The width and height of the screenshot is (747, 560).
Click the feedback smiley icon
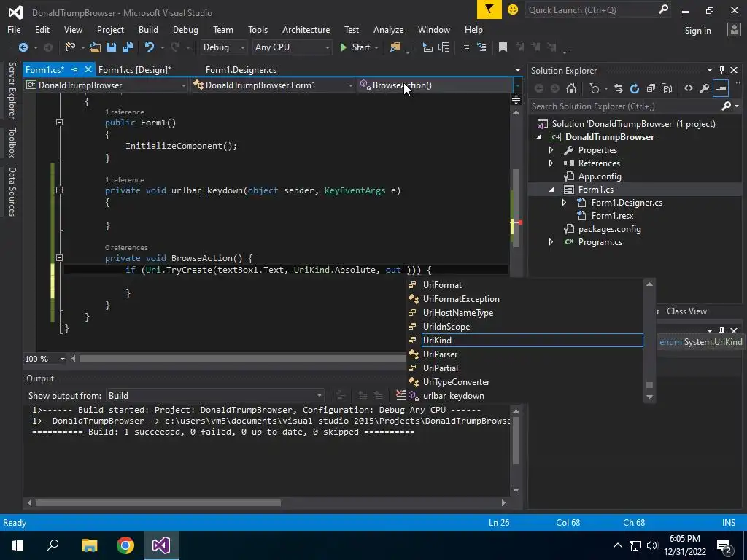click(513, 9)
